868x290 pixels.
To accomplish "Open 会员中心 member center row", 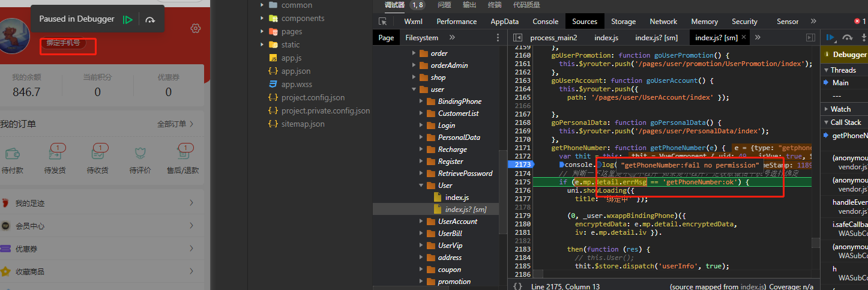I will click(x=102, y=226).
